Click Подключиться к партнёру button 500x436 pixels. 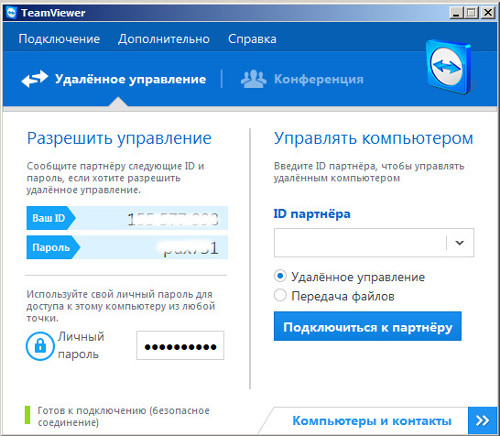368,326
